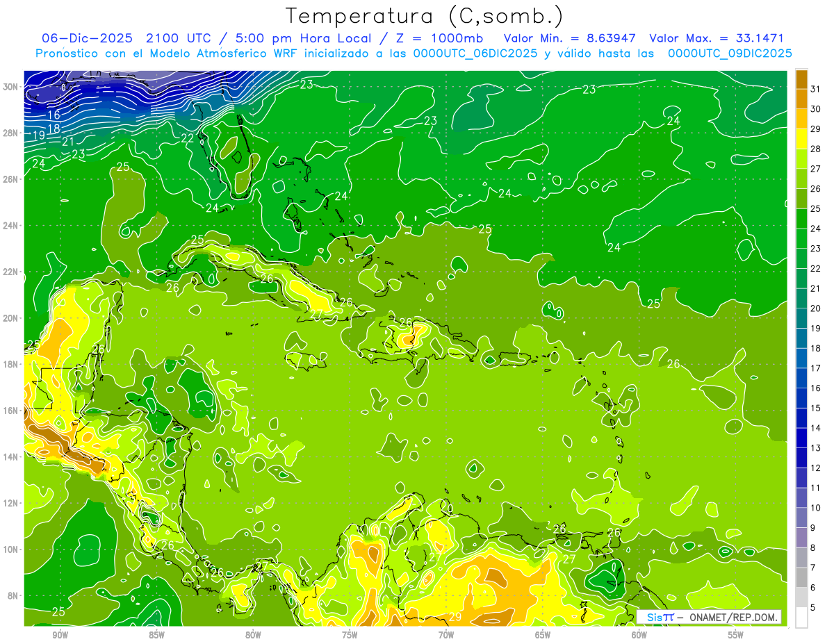
Task: Click the 27 label on the color scale
Action: point(816,169)
